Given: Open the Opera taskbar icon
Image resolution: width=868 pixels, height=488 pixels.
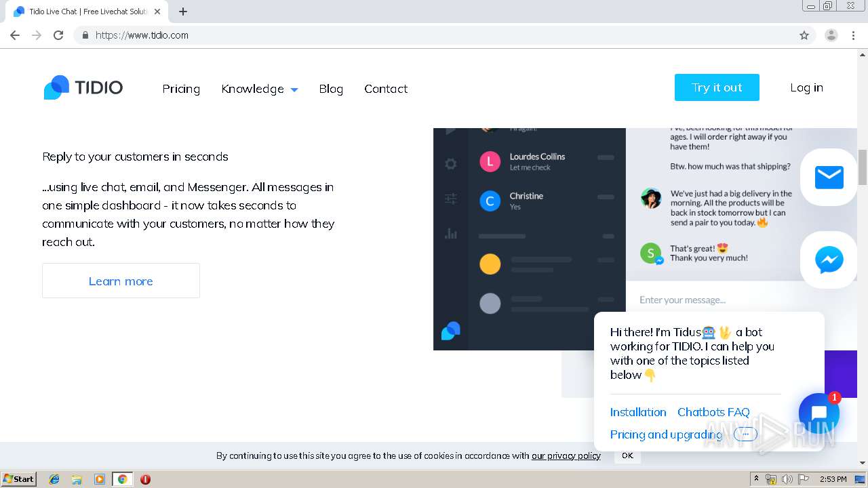Looking at the screenshot, I should click(x=145, y=479).
